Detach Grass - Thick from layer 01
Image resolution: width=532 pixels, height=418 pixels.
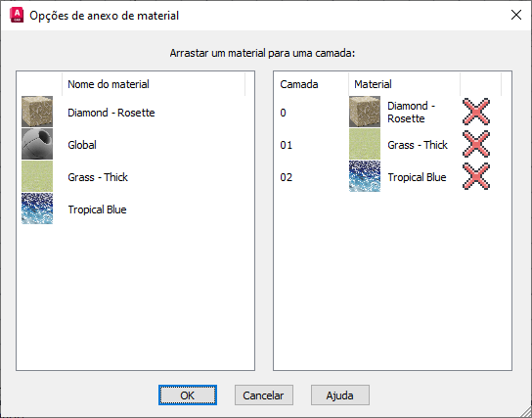476,144
